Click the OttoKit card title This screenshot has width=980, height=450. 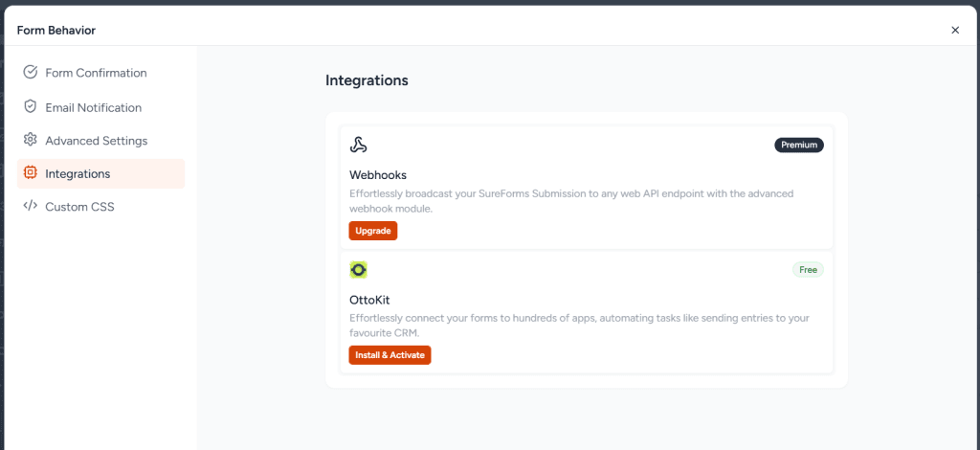[369, 300]
